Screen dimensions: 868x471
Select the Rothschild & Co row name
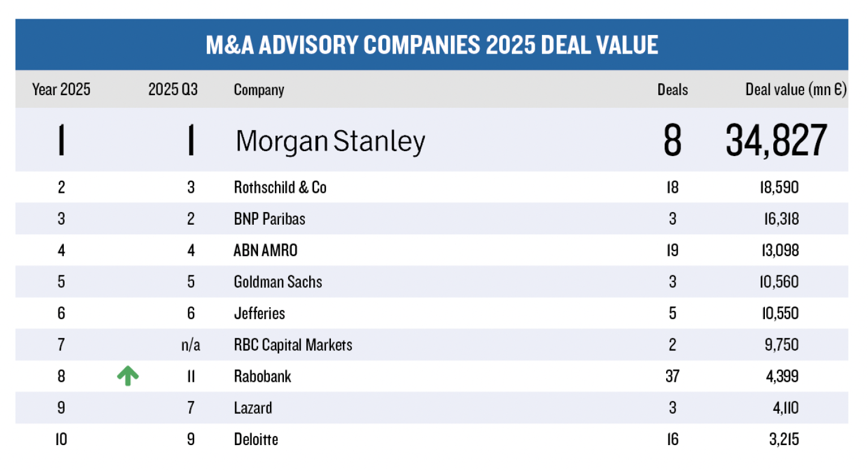point(280,187)
